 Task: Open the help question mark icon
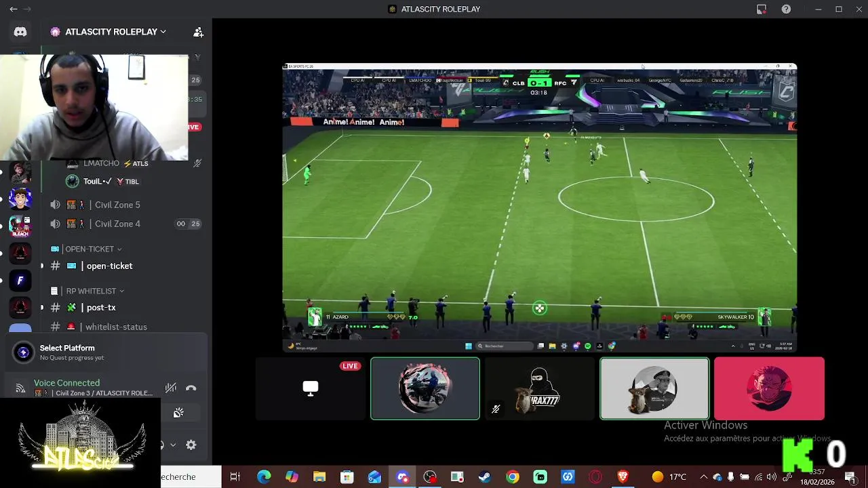pyautogui.click(x=786, y=9)
